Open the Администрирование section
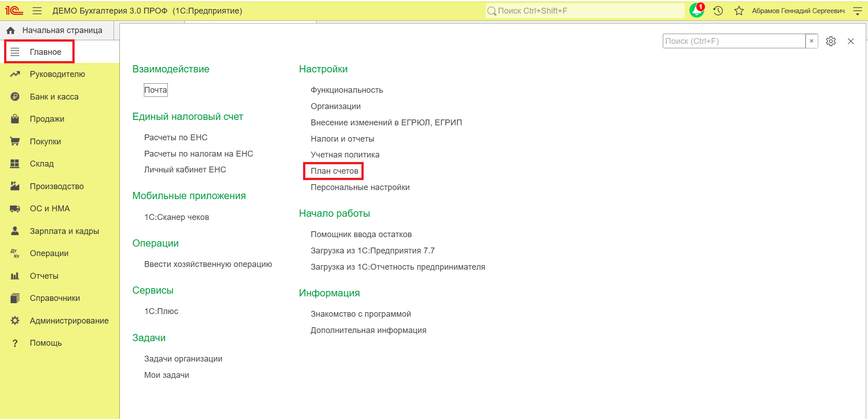Screen dimensions: 868x419 (x=69, y=320)
